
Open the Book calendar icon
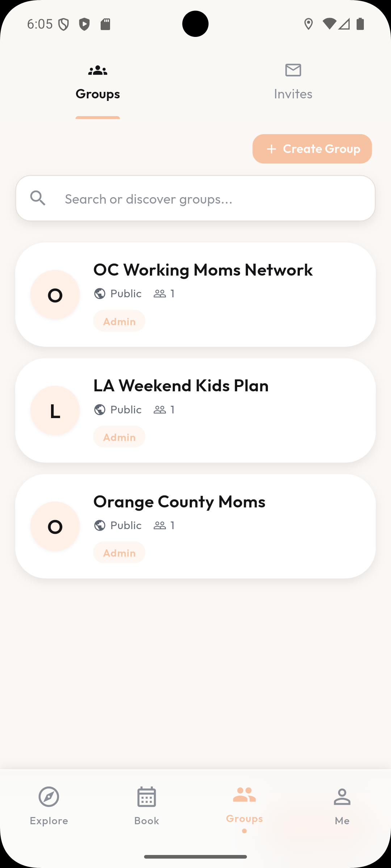147,797
